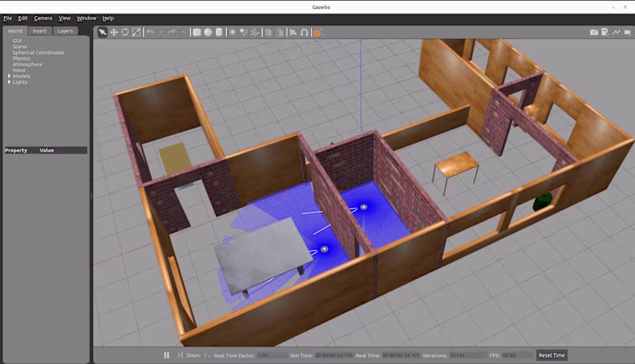Click the Sim Time value field
The width and height of the screenshot is (635, 364).
click(333, 355)
